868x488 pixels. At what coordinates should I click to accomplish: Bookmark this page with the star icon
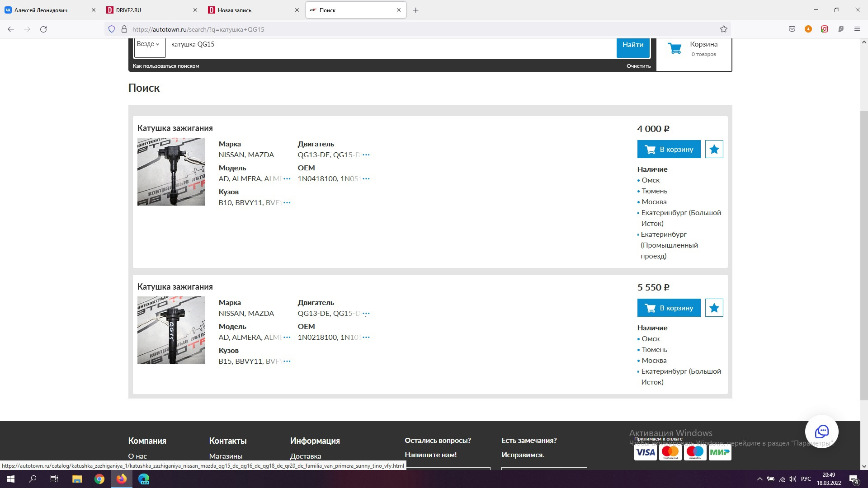724,29
